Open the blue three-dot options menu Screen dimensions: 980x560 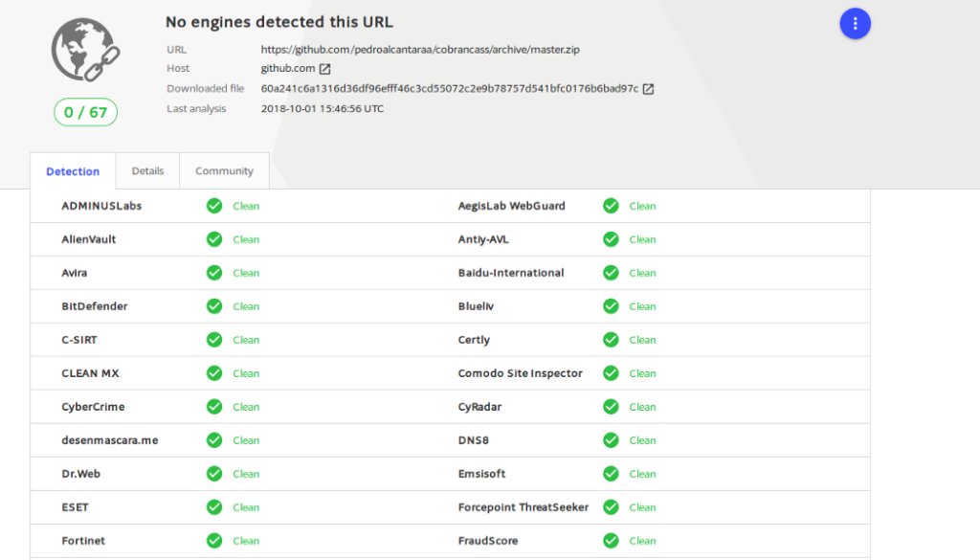pyautogui.click(x=855, y=24)
